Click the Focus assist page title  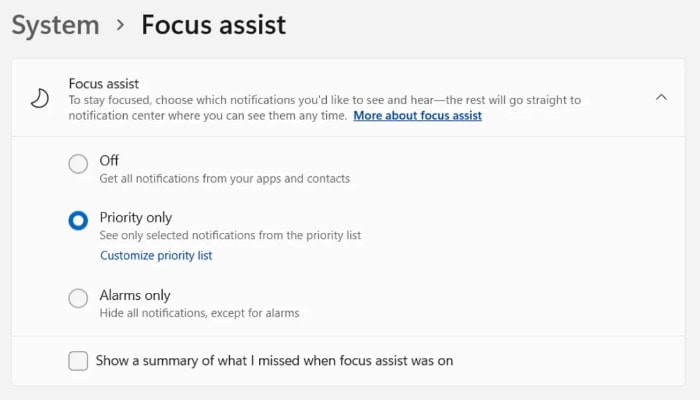213,25
